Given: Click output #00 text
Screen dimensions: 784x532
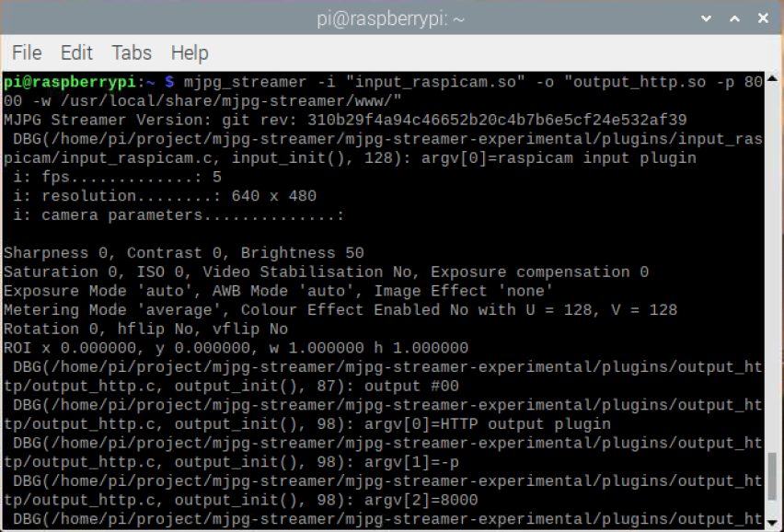Looking at the screenshot, I should click(x=411, y=386).
